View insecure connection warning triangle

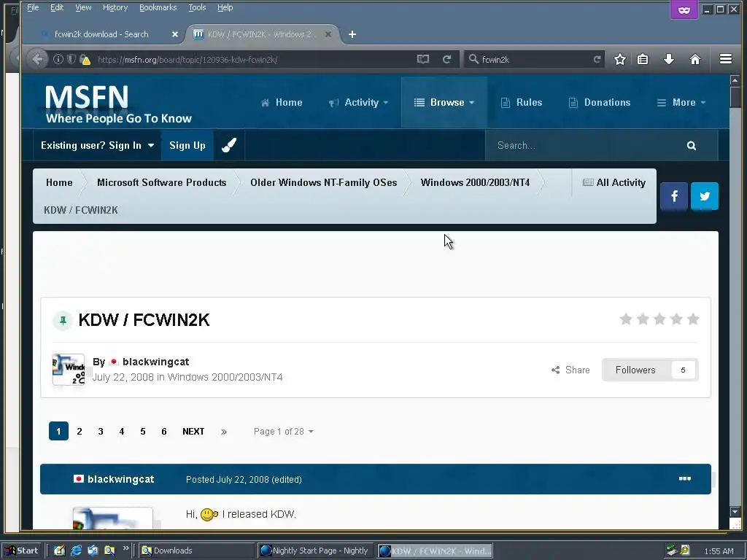coord(86,60)
